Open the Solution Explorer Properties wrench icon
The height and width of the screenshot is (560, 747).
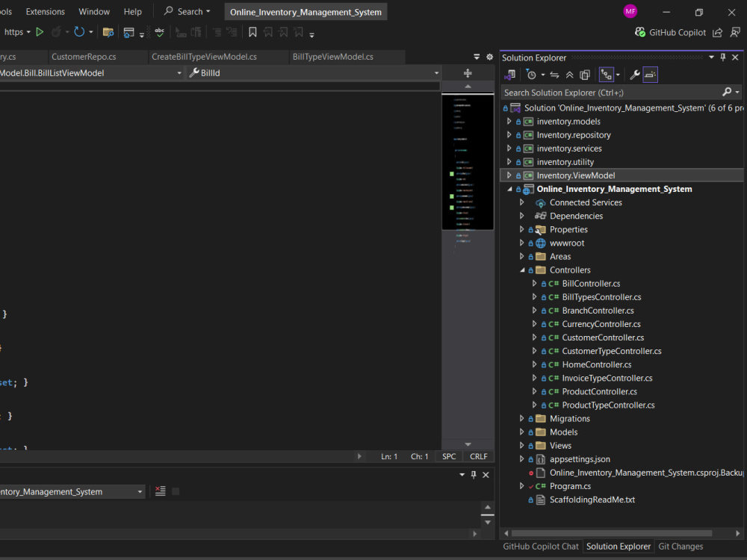tap(634, 75)
